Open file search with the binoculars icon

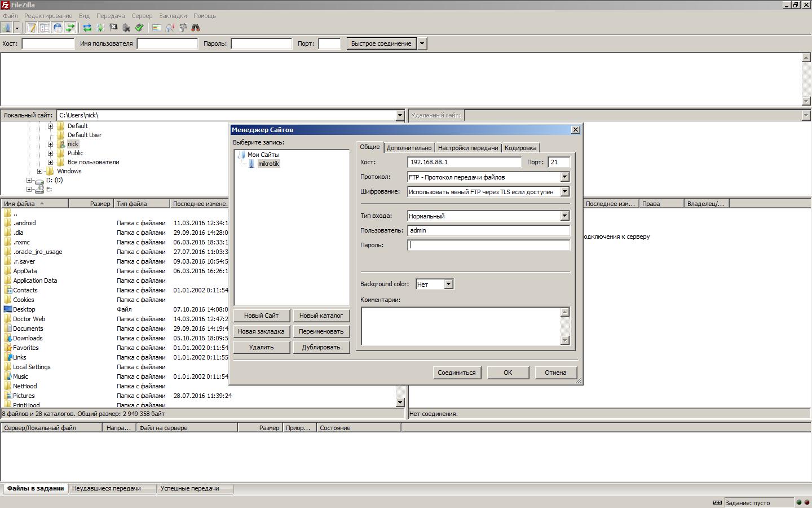point(196,28)
